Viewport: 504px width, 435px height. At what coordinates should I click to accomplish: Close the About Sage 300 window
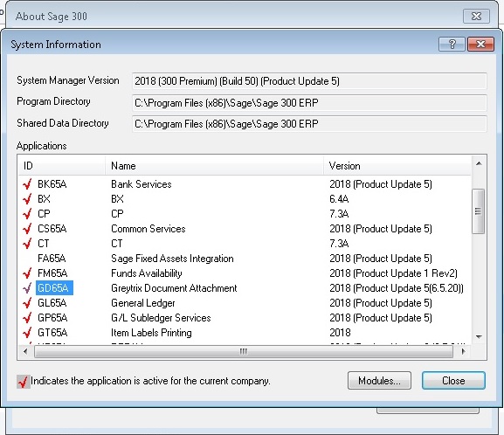476,16
